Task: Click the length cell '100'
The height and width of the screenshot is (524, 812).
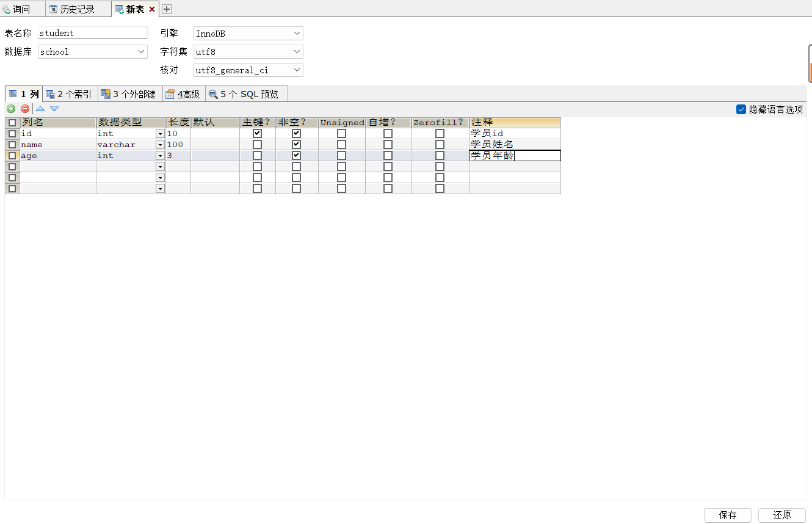Action: [178, 144]
